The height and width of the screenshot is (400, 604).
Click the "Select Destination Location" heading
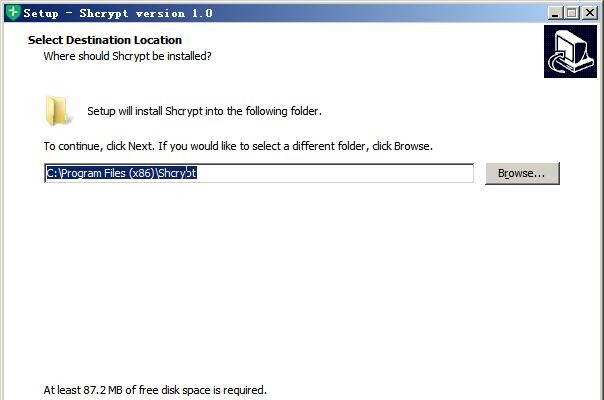click(105, 40)
